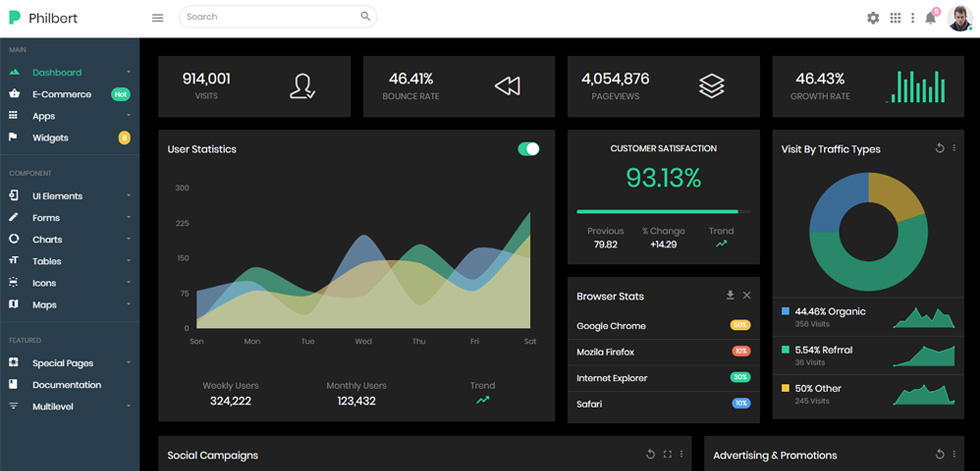Click the search magnifier icon
The height and width of the screenshot is (471, 980).
pyautogui.click(x=366, y=16)
